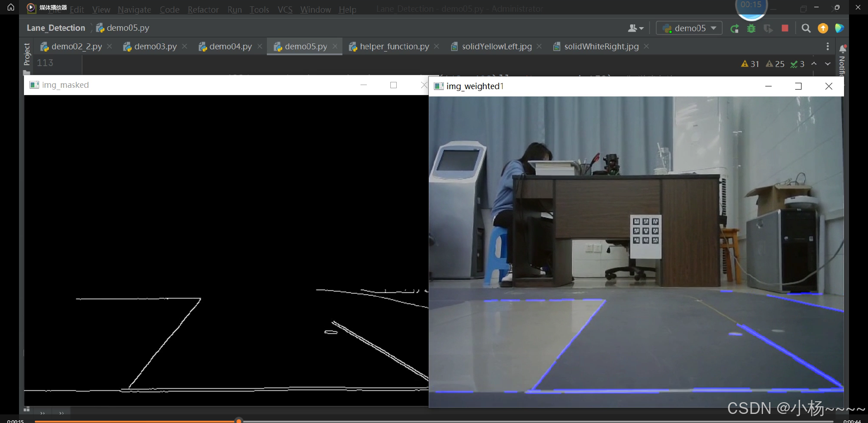Open the Tools menu
Screen dimensions: 868x423
pyautogui.click(x=259, y=10)
